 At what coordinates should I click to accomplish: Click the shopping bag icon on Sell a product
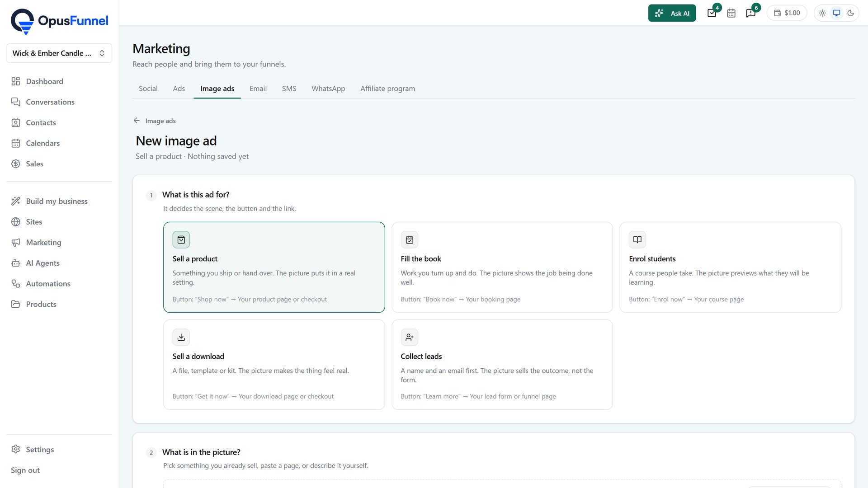[181, 239]
